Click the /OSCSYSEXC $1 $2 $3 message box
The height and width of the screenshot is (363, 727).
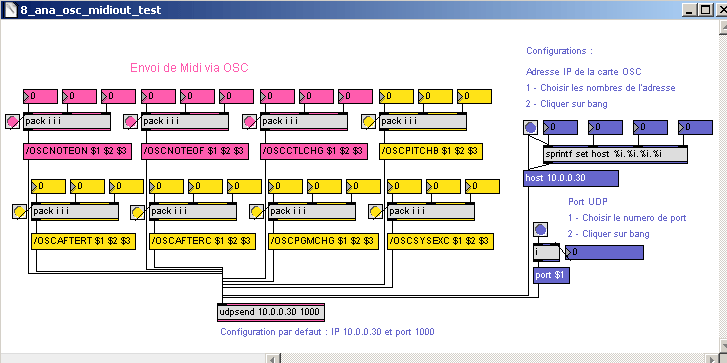tap(440, 242)
